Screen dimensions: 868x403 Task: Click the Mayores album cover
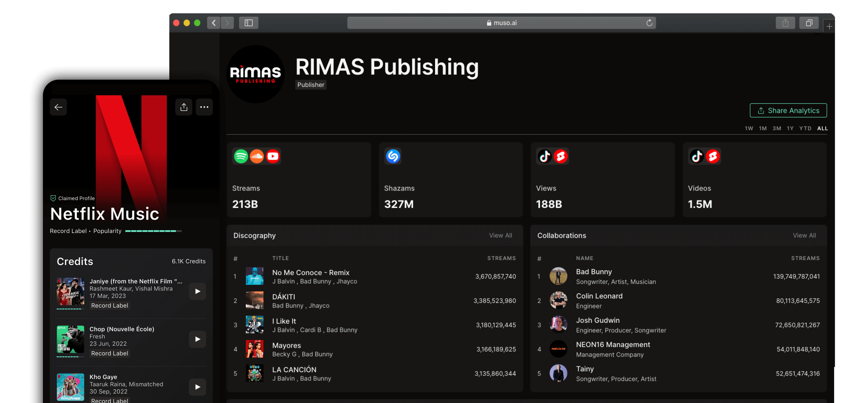(x=254, y=349)
